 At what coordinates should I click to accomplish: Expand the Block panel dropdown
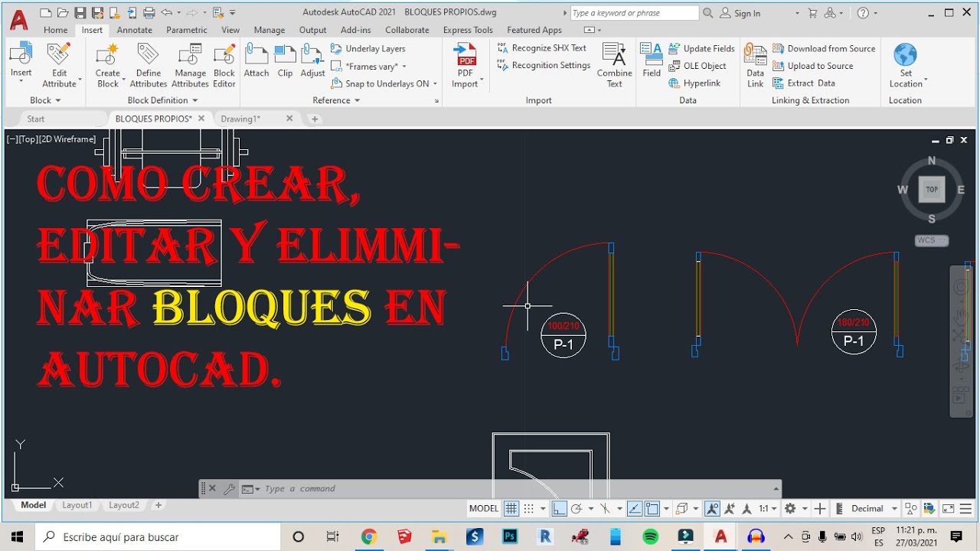tap(45, 100)
